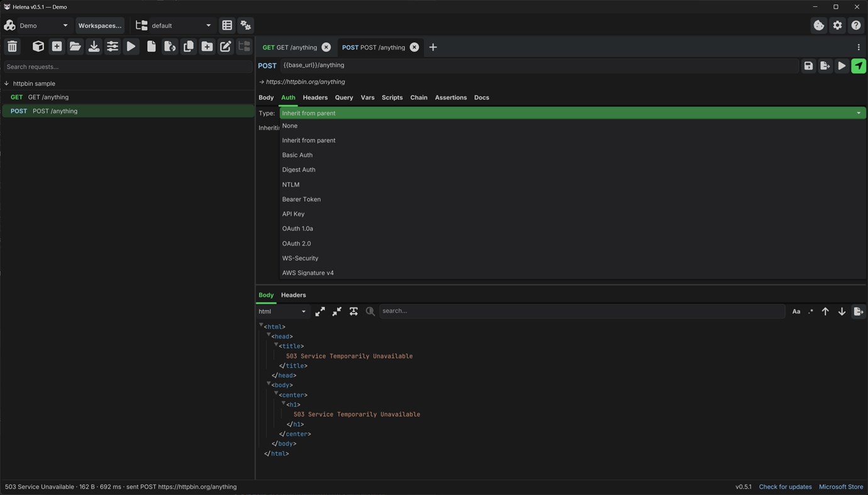Collapse the httpbin sample collection
868x495 pixels.
point(7,83)
